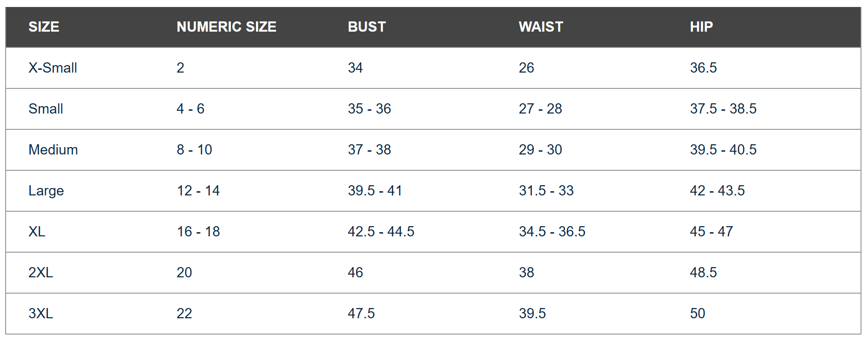
Task: Click the HIP column header
Action: 701,27
